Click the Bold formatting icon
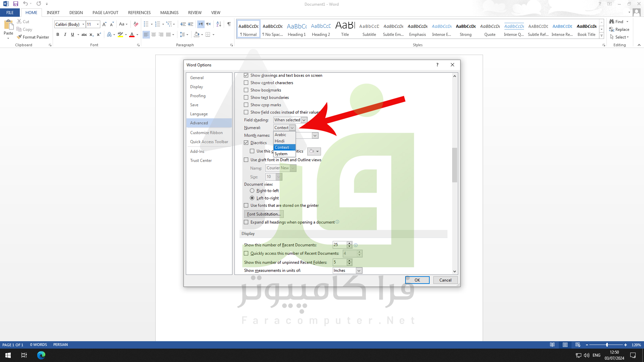Viewport: 644px width, 362px height. point(58,35)
